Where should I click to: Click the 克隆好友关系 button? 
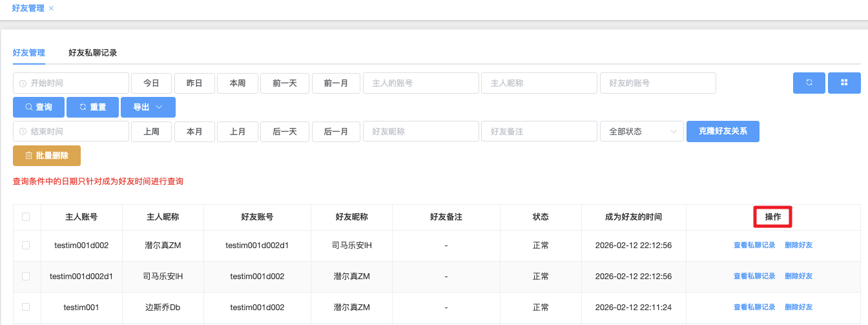point(723,132)
